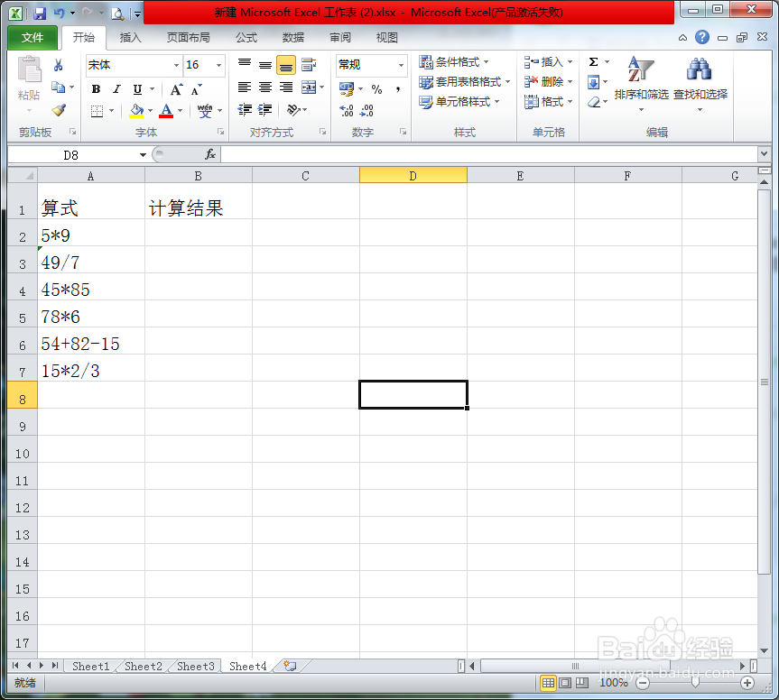Click the cell borders icon
The width and height of the screenshot is (779, 700).
(97, 111)
